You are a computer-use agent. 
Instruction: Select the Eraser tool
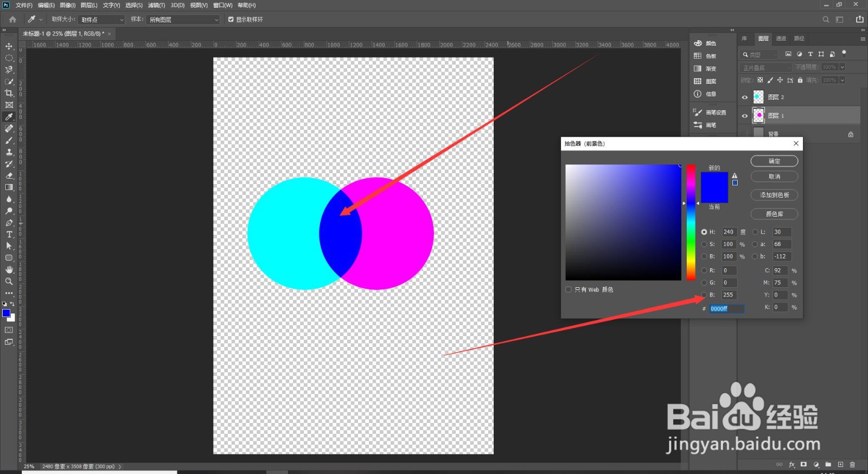[9, 175]
